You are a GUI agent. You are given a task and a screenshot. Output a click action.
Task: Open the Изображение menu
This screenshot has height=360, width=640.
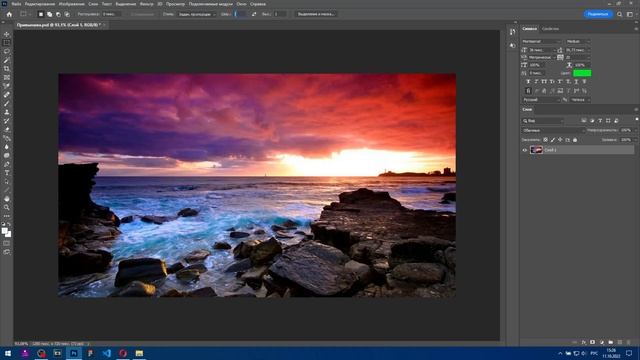(71, 4)
